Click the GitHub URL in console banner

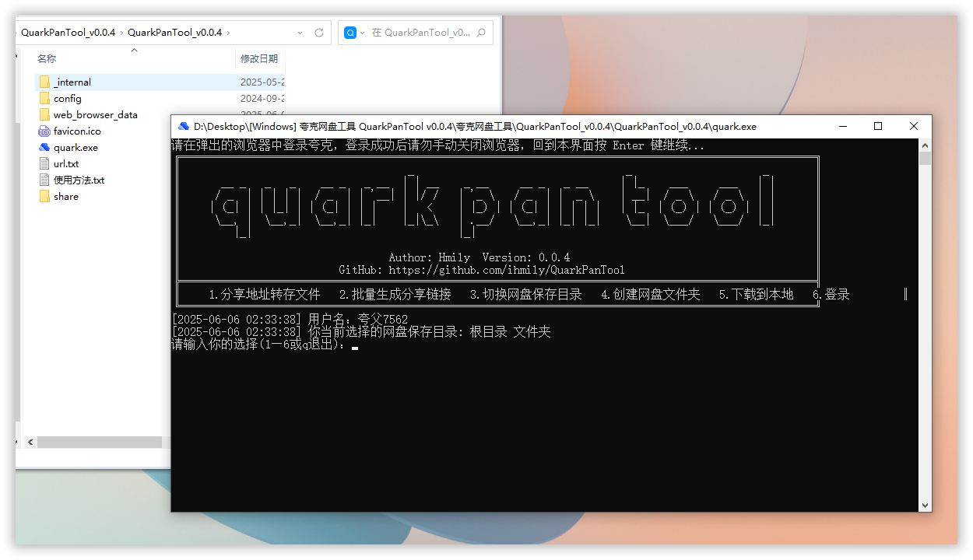pos(506,270)
